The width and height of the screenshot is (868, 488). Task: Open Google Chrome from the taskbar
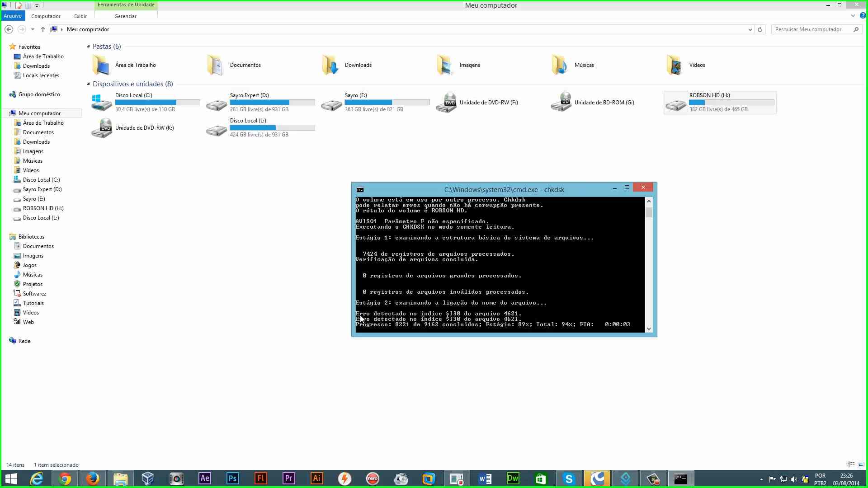coord(65,478)
